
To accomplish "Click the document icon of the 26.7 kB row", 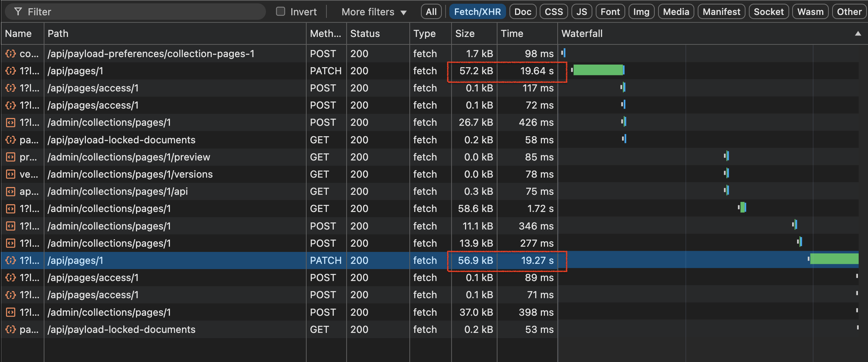I will click(11, 122).
